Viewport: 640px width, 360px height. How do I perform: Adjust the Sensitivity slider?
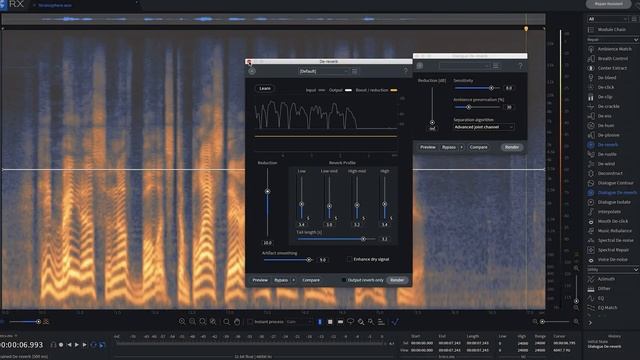tap(491, 88)
